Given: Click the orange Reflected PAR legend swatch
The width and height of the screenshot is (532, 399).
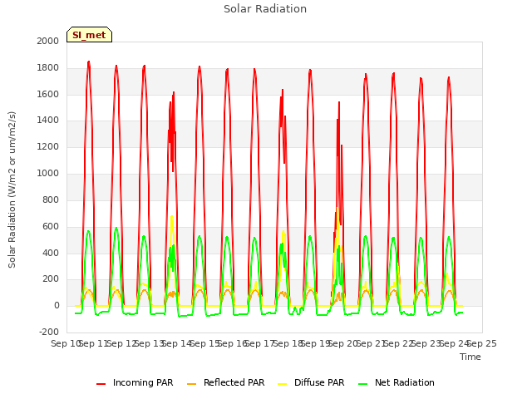Looking at the screenshot, I should click(x=192, y=384).
